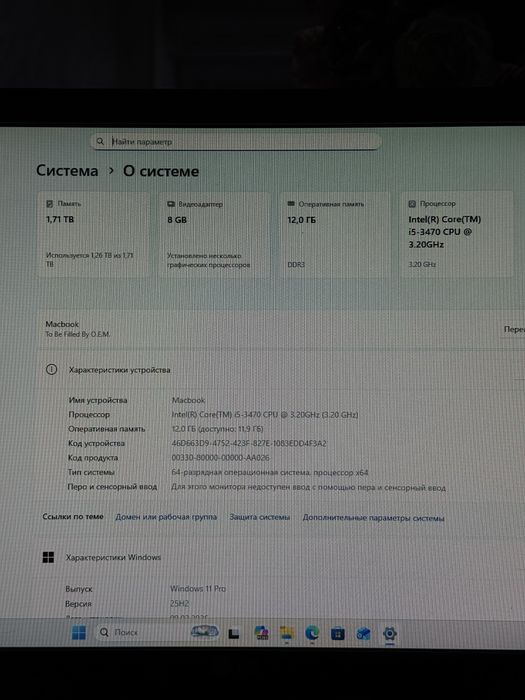
Task: Launch the colorful Copilot app on taskbar
Action: coord(262,633)
